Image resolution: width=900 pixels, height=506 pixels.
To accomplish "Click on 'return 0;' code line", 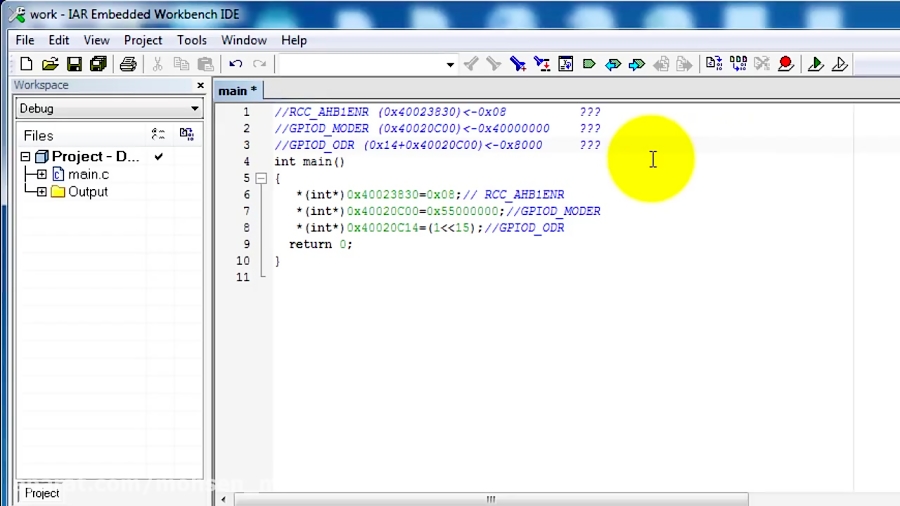I will coord(320,244).
